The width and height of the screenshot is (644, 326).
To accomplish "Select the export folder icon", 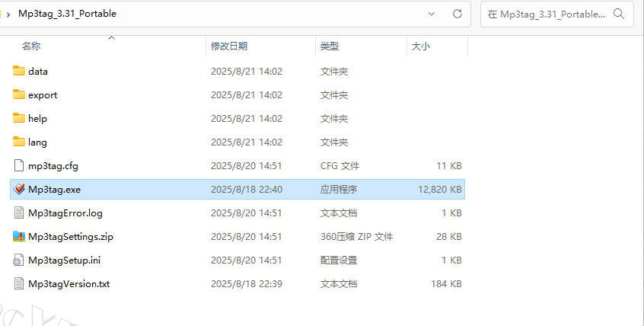I will pyautogui.click(x=19, y=94).
